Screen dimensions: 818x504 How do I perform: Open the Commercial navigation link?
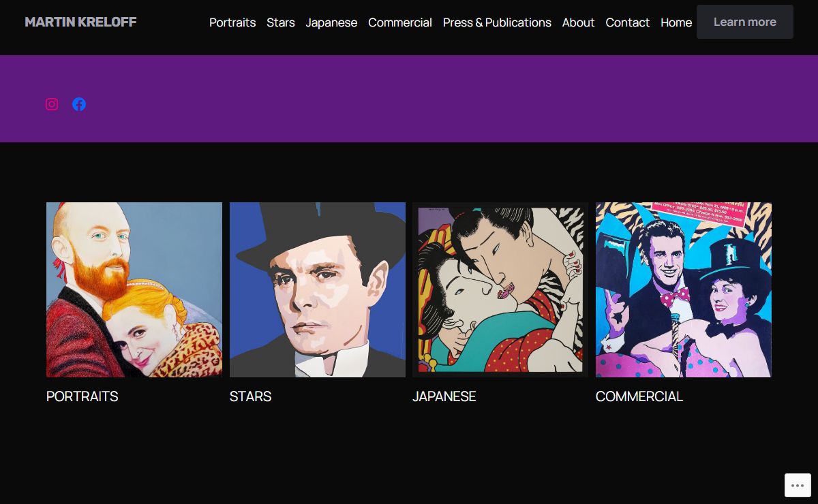click(x=400, y=22)
